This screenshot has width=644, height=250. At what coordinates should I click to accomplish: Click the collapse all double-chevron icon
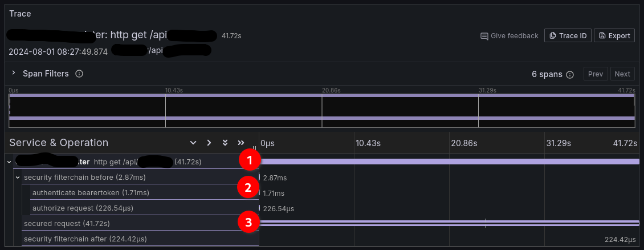click(x=241, y=143)
